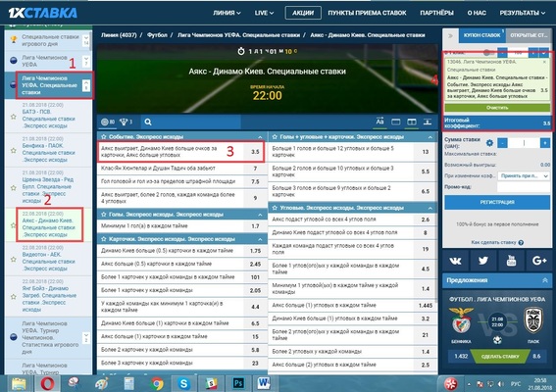
Task: Click the bet settings gear icon
Action: click(489, 143)
